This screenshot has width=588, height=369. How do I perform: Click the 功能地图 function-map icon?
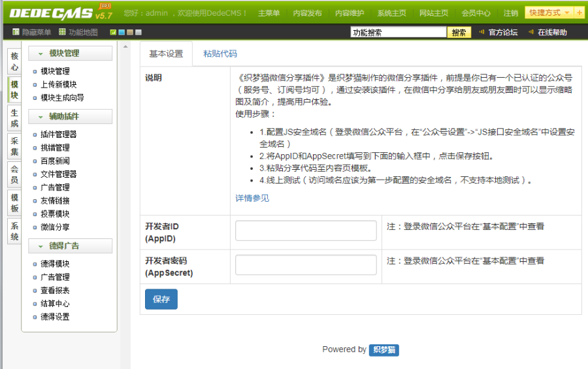tap(62, 32)
